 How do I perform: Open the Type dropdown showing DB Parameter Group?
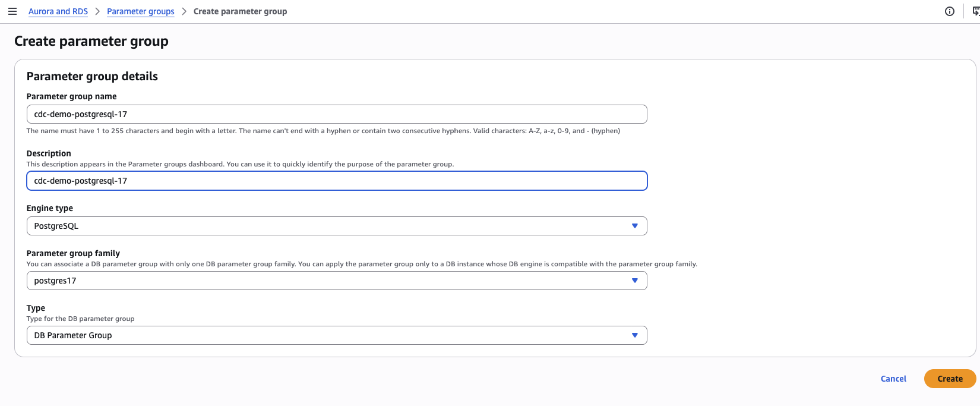[337, 335]
